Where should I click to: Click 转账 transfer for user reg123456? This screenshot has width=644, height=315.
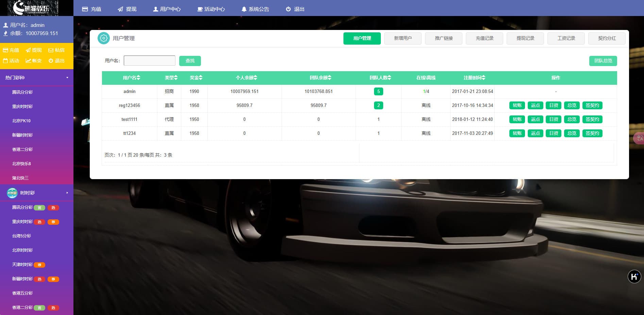point(517,105)
